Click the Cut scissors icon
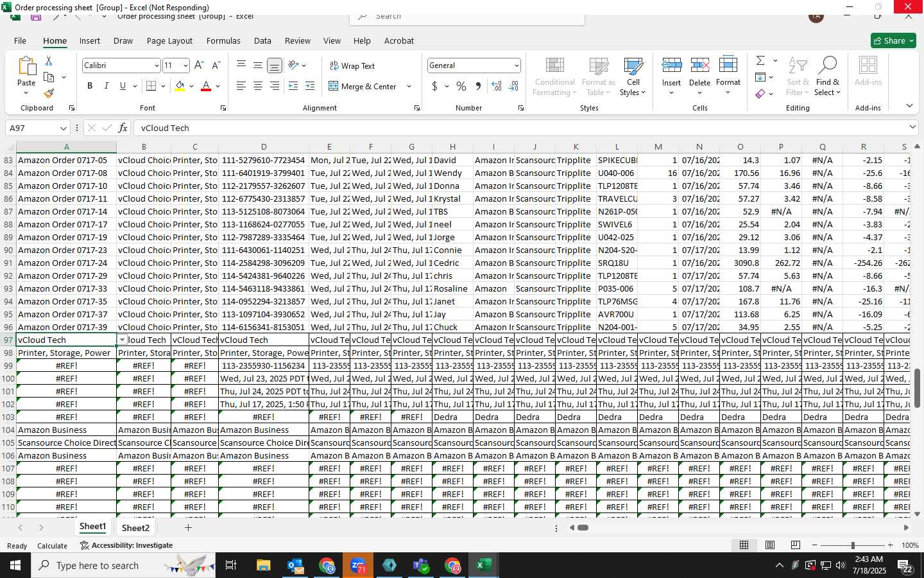The height and width of the screenshot is (578, 924). [x=49, y=61]
